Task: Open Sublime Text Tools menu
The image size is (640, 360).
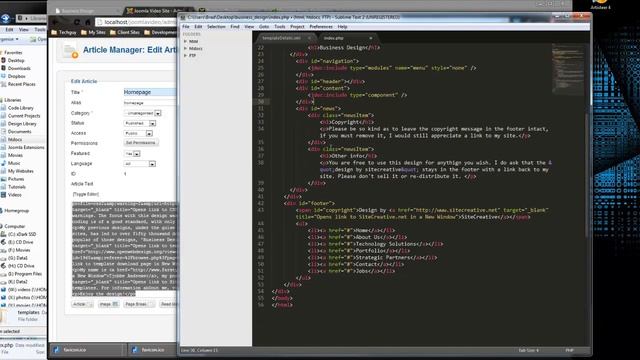Action: pos(280,27)
